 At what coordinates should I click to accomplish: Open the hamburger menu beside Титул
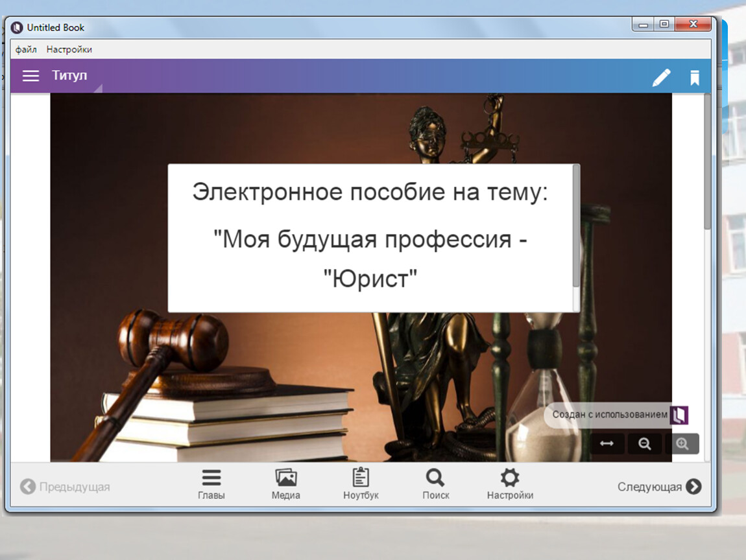click(31, 76)
